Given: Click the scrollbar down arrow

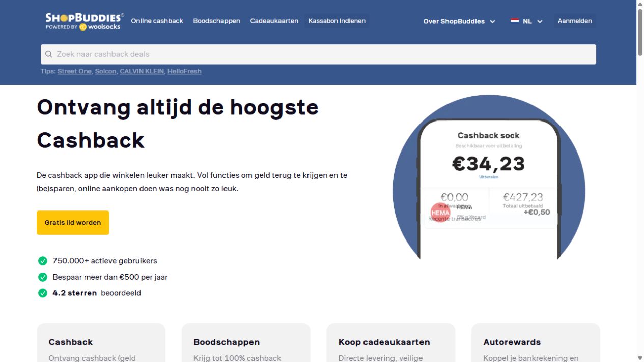Looking at the screenshot, I should [x=640, y=358].
